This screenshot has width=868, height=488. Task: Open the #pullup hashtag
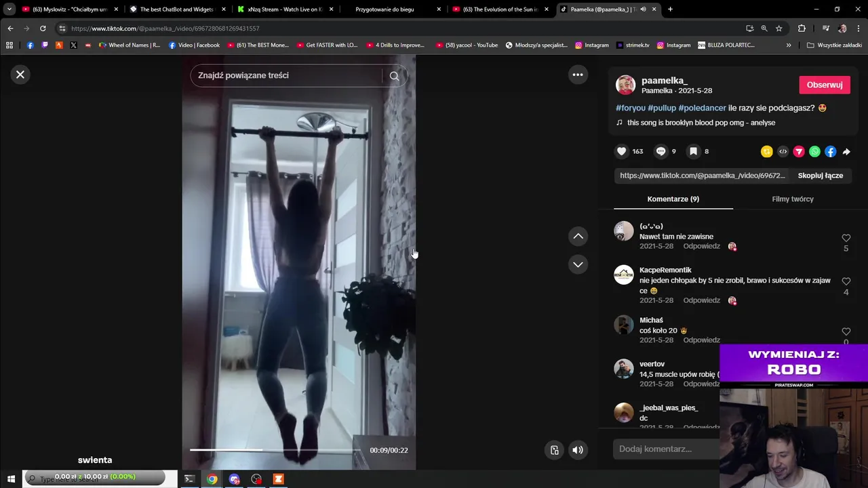(662, 108)
